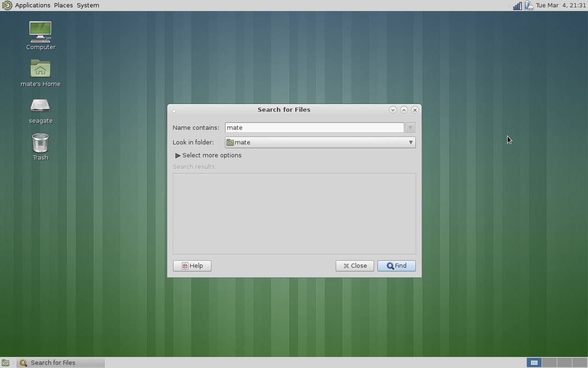The width and height of the screenshot is (588, 368).
Task: Open the Look in folder dropdown
Action: (320, 143)
